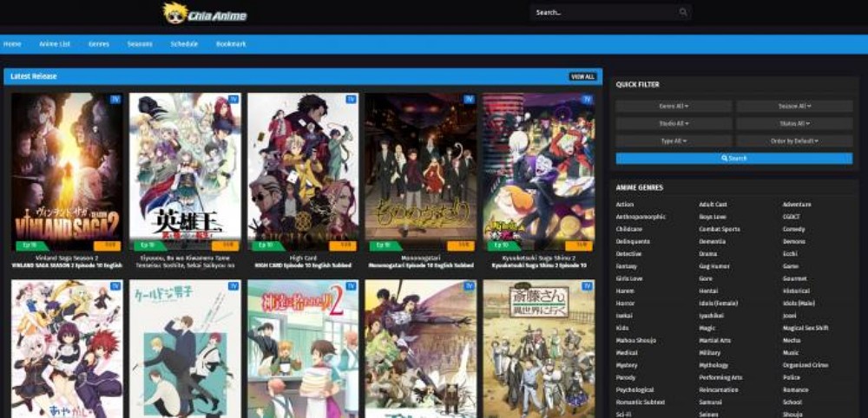Click orange badge on High Card poster

click(344, 245)
